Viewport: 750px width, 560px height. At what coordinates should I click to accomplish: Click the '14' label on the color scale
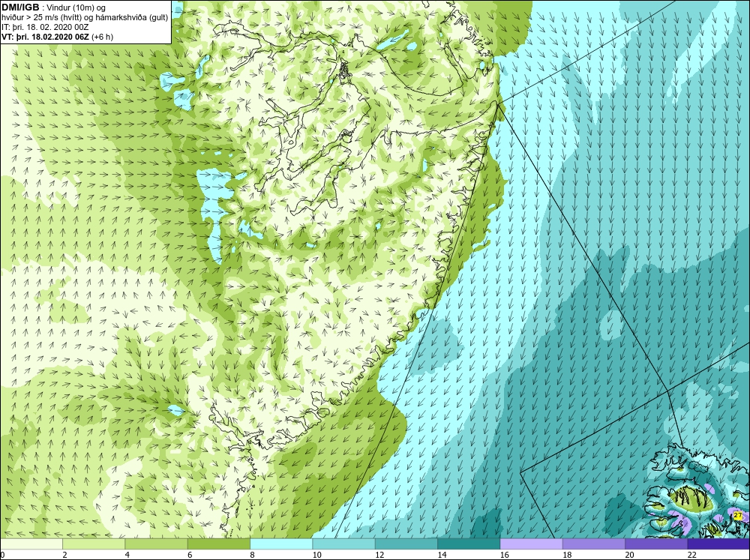tap(442, 555)
